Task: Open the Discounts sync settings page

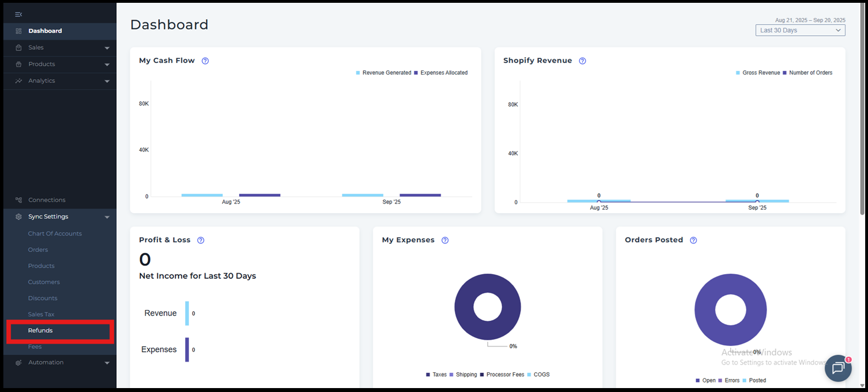Action: point(43,298)
